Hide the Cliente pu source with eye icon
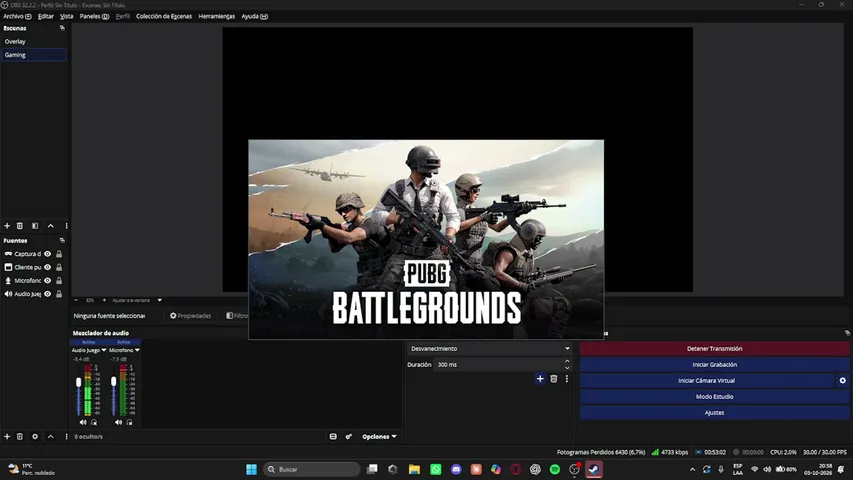This screenshot has width=853, height=480. [48, 267]
